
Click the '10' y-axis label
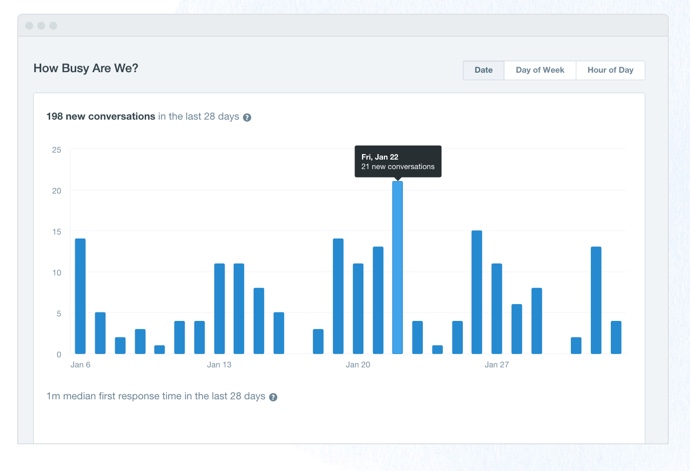[56, 273]
